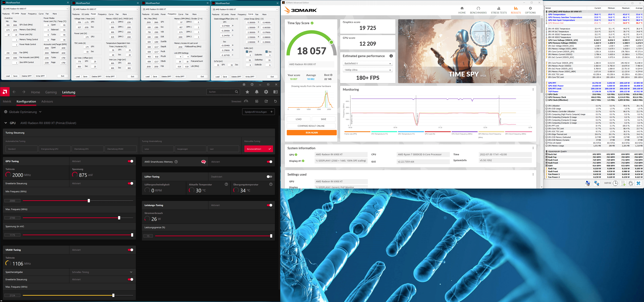Start the Stresstest gauge icon

[246, 101]
